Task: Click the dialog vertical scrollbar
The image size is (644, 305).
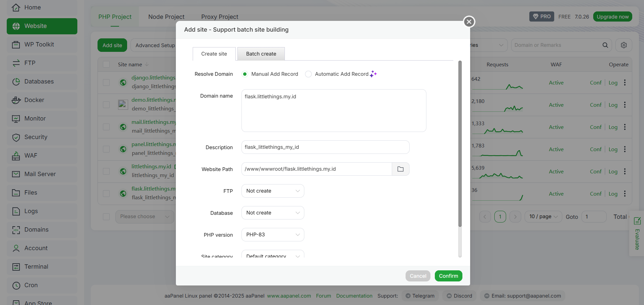Action: click(x=460, y=144)
